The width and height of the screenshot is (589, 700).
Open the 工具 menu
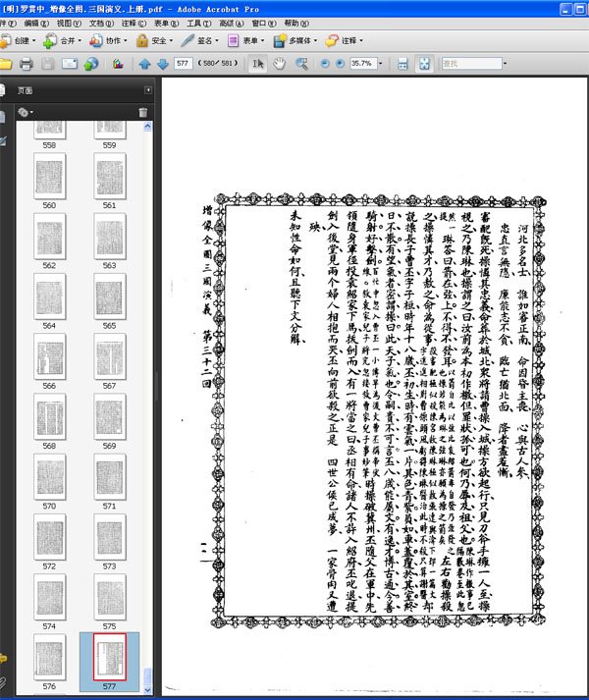click(x=199, y=24)
